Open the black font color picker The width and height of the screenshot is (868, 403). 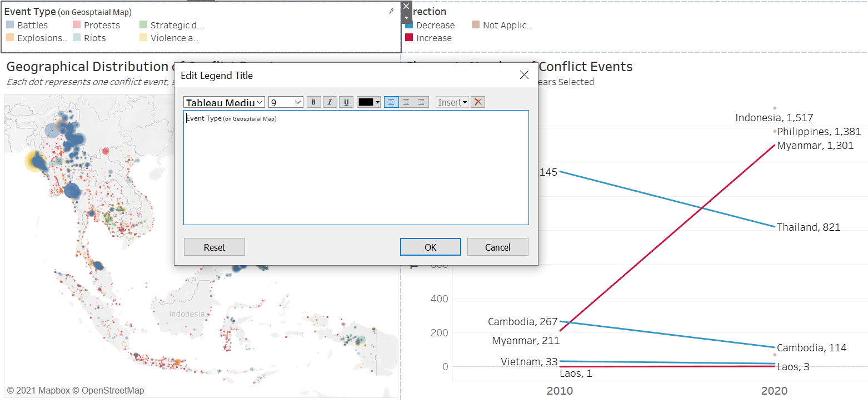click(x=369, y=102)
